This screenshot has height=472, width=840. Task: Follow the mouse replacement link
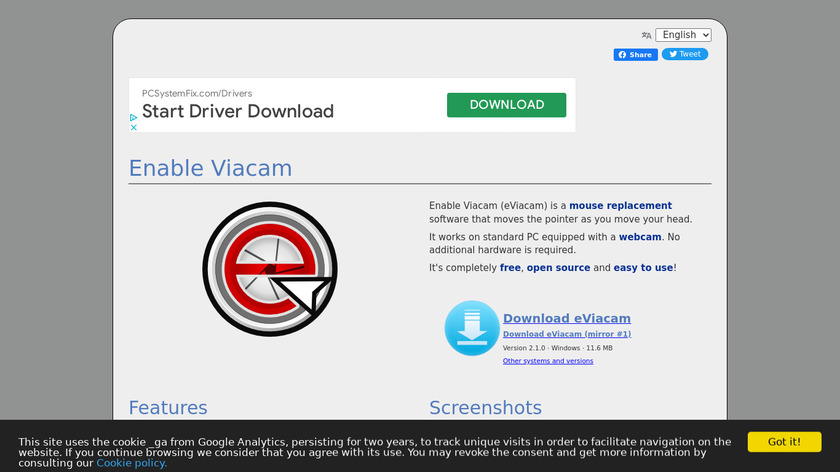pyautogui.click(x=620, y=206)
